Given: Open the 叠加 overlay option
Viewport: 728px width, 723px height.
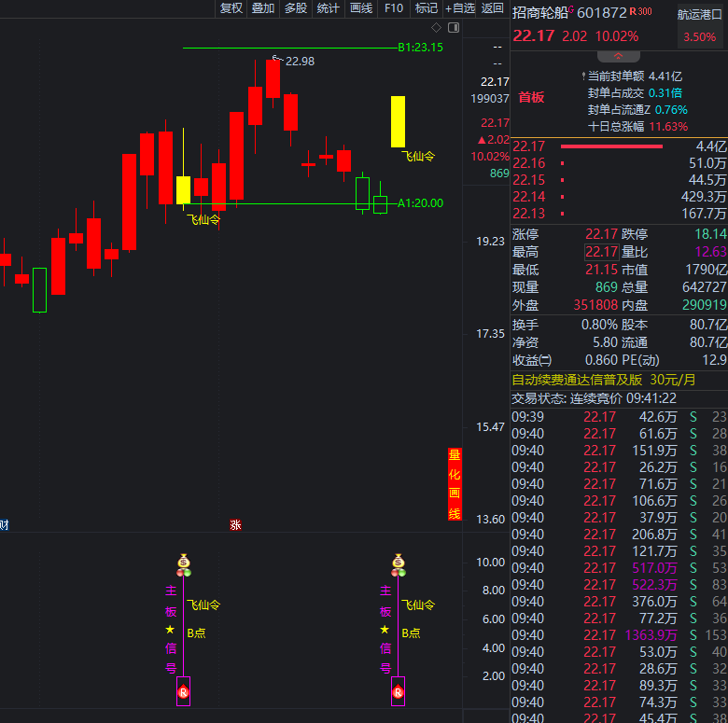Looking at the screenshot, I should tap(263, 7).
